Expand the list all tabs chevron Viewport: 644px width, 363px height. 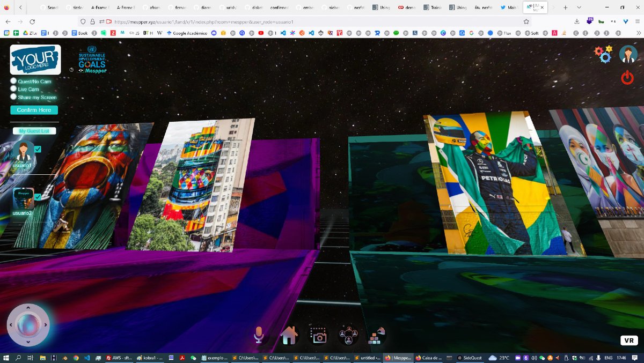coord(579,8)
